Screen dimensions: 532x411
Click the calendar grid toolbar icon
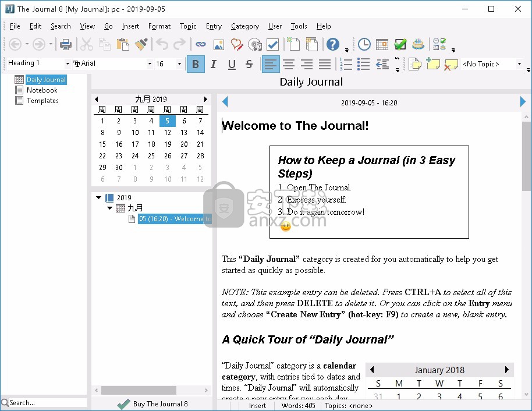pos(382,44)
